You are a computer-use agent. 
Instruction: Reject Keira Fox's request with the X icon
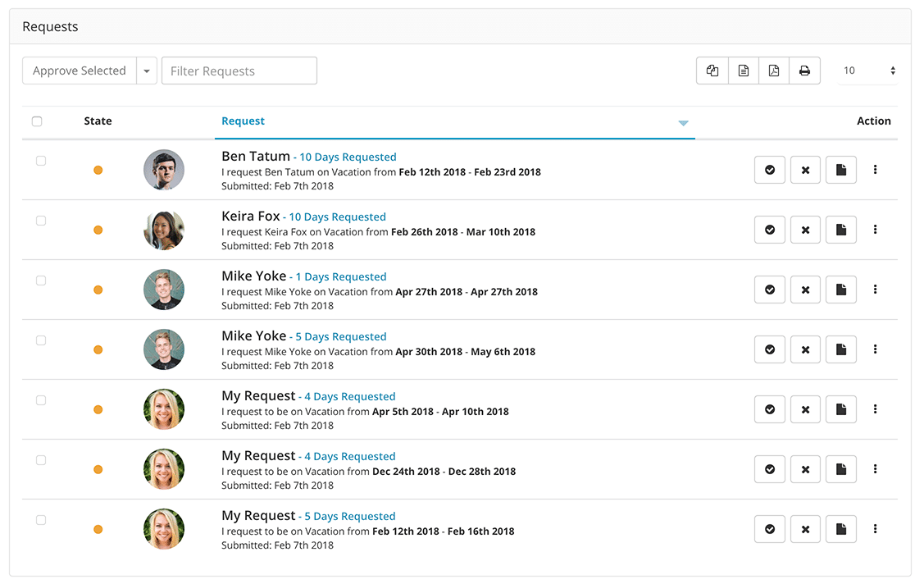(805, 230)
